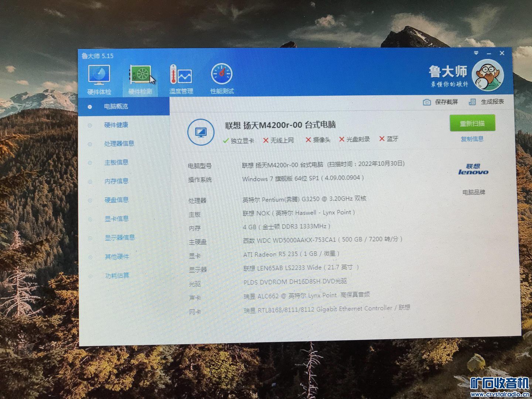Click the RTL8168/8111/8112 Gigabit Ethernet value
532x399 pixels.
pyautogui.click(x=327, y=308)
